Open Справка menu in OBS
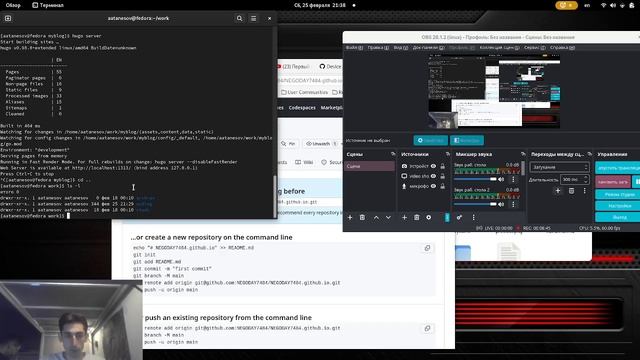 click(x=562, y=48)
